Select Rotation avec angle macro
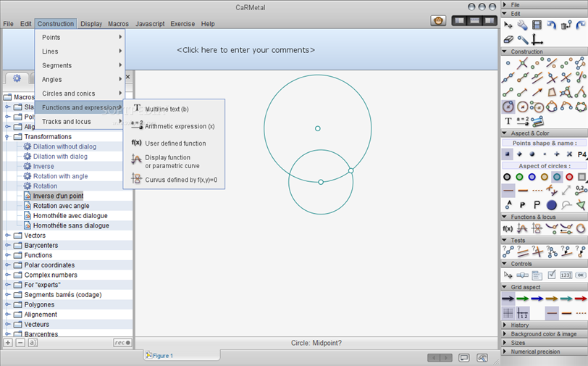This screenshot has height=366, width=588. coord(61,206)
